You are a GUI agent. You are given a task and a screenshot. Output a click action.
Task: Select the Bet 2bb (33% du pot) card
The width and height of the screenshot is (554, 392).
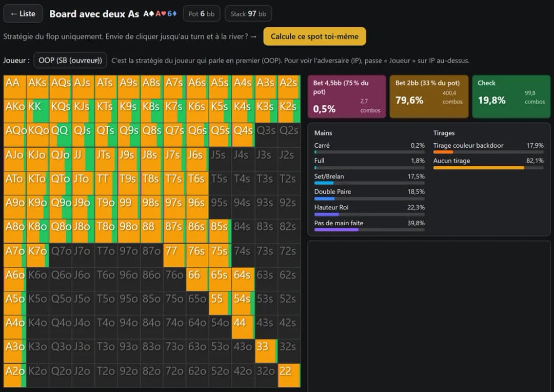point(429,96)
